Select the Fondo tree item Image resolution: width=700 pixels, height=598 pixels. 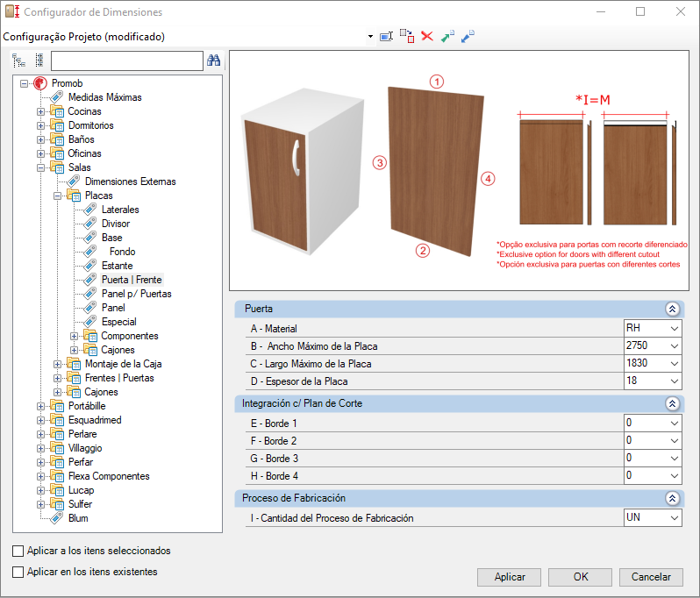[122, 252]
